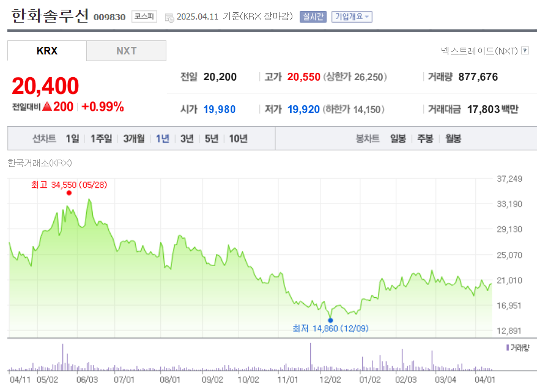Viewport: 537px width, 392px height.
Task: Show the 일봉 daily candle chart
Action: coord(398,139)
